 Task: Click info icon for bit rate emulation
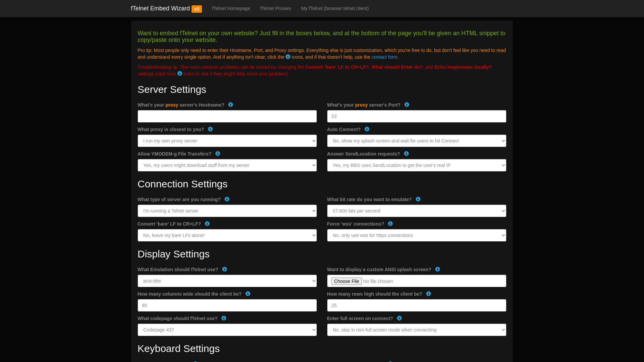point(418,199)
